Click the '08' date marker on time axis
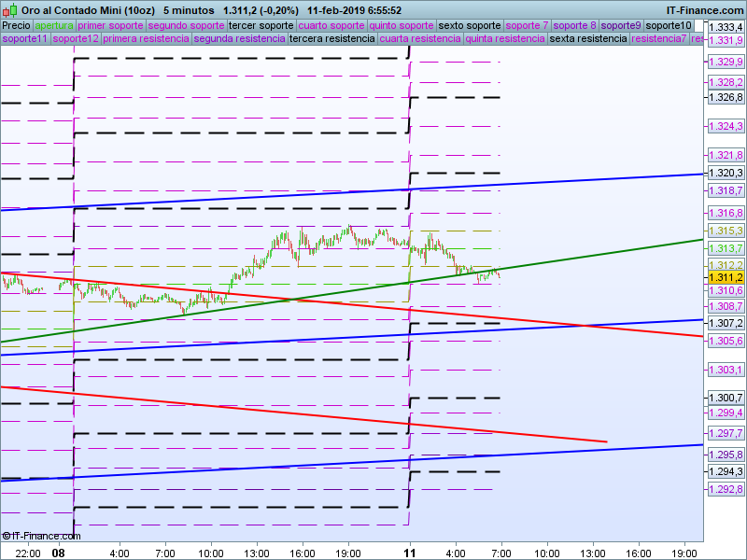The height and width of the screenshot is (560, 747). point(58,553)
